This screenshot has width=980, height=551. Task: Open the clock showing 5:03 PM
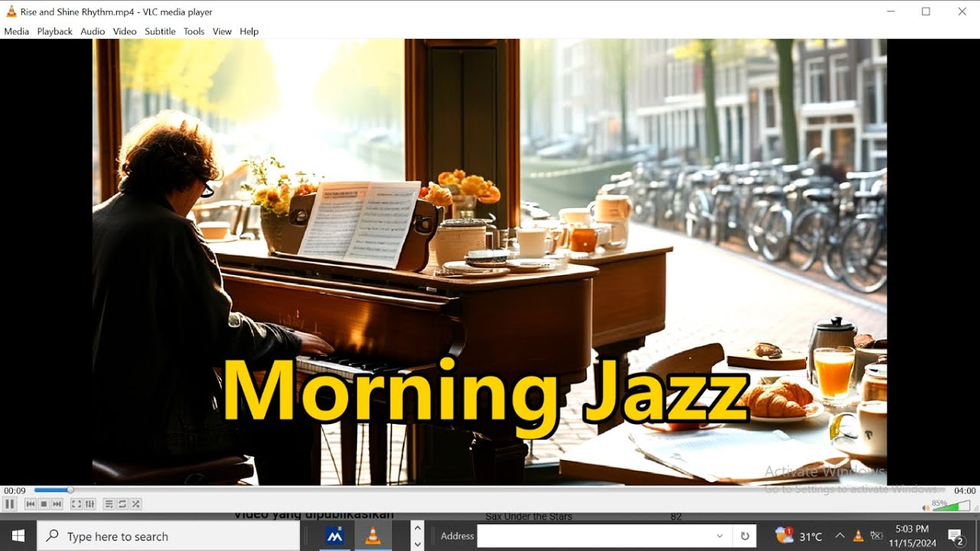[x=912, y=536]
